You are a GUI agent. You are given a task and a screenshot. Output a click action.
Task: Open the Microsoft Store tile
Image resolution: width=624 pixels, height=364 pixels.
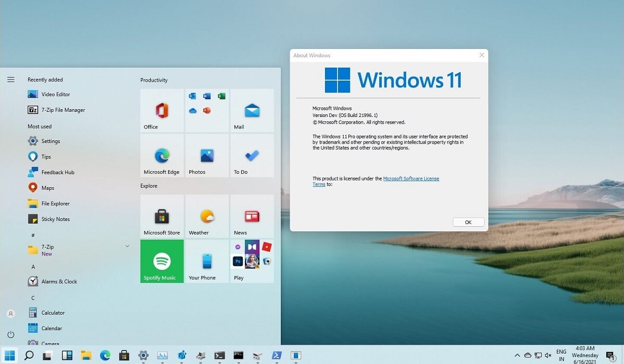(x=162, y=216)
